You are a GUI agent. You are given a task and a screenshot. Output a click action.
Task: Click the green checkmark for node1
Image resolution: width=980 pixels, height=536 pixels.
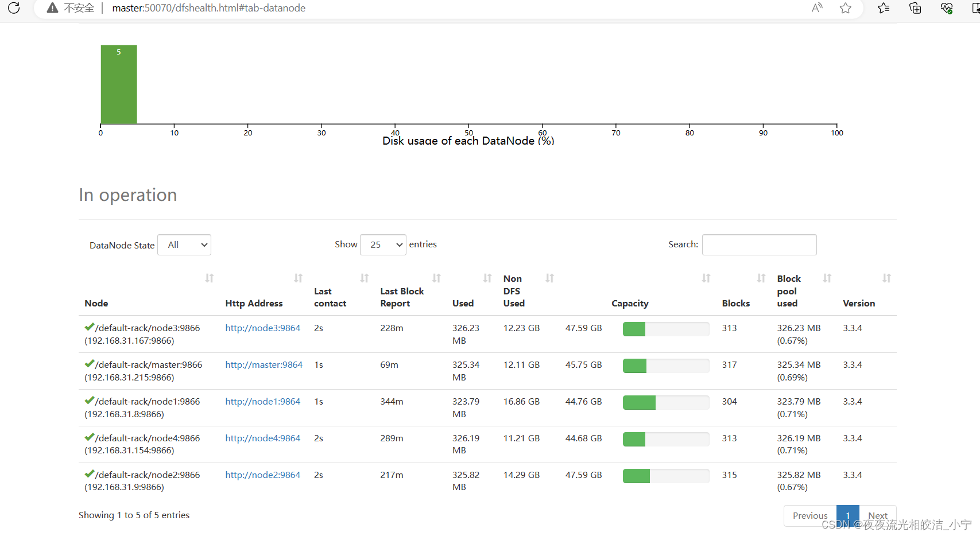[90, 401]
